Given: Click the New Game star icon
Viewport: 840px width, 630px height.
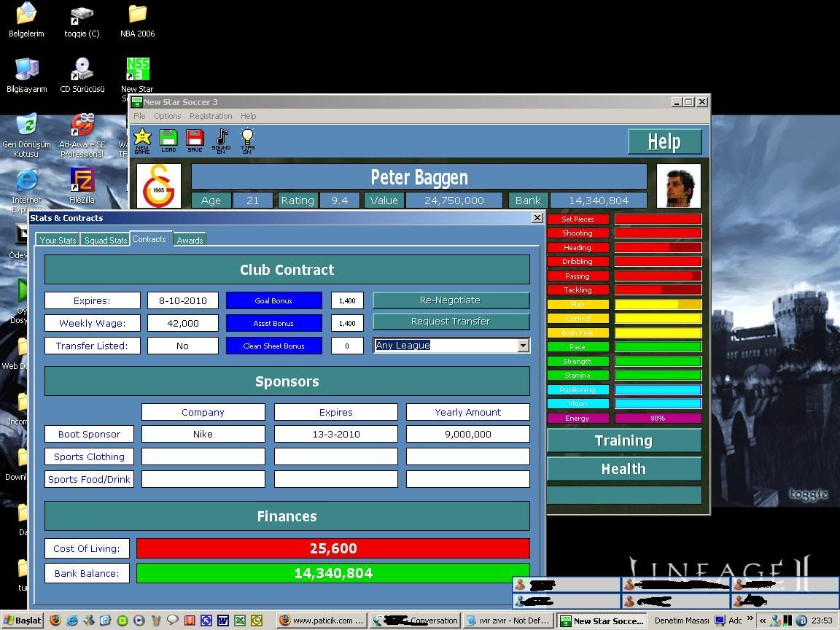Looking at the screenshot, I should coord(142,141).
